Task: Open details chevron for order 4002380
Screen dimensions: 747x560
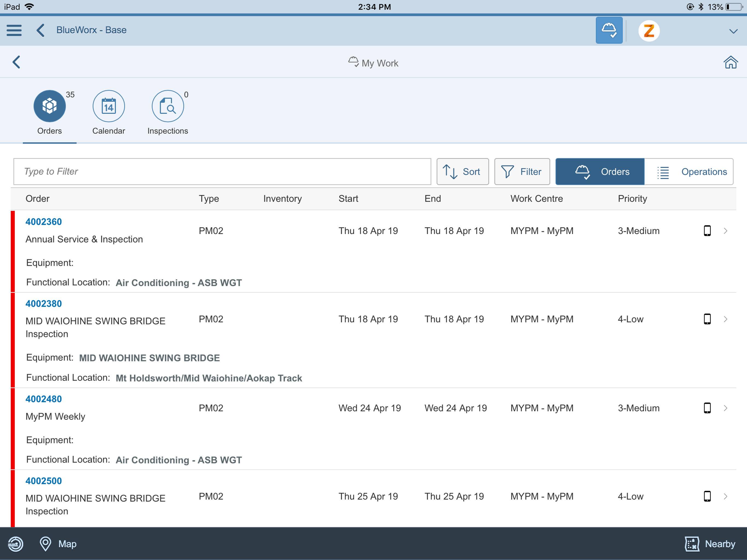Action: [x=725, y=319]
